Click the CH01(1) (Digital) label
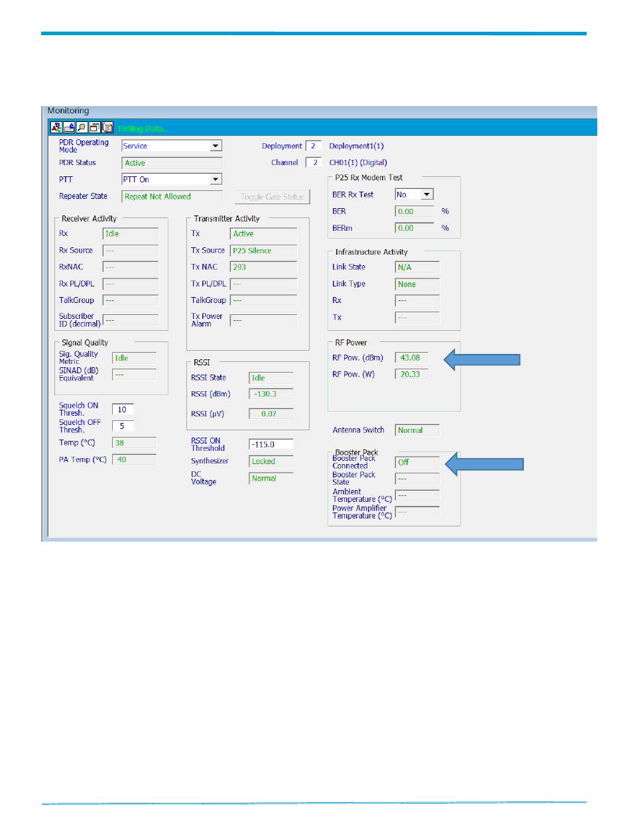Viewport: 630px width, 840px height. (358, 162)
